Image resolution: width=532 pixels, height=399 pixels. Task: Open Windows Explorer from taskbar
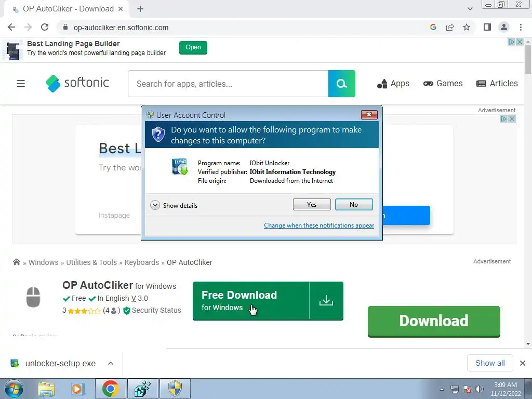pyautogui.click(x=46, y=389)
